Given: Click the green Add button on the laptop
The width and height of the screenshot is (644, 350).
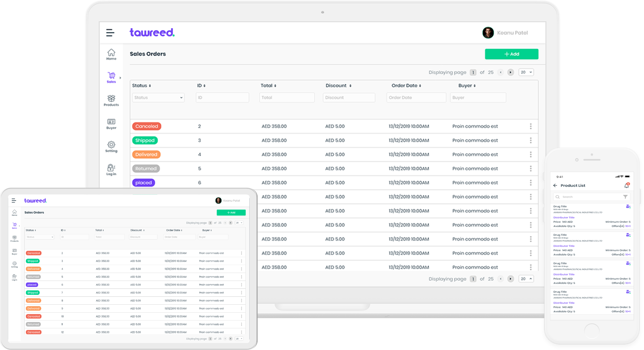Looking at the screenshot, I should click(512, 54).
